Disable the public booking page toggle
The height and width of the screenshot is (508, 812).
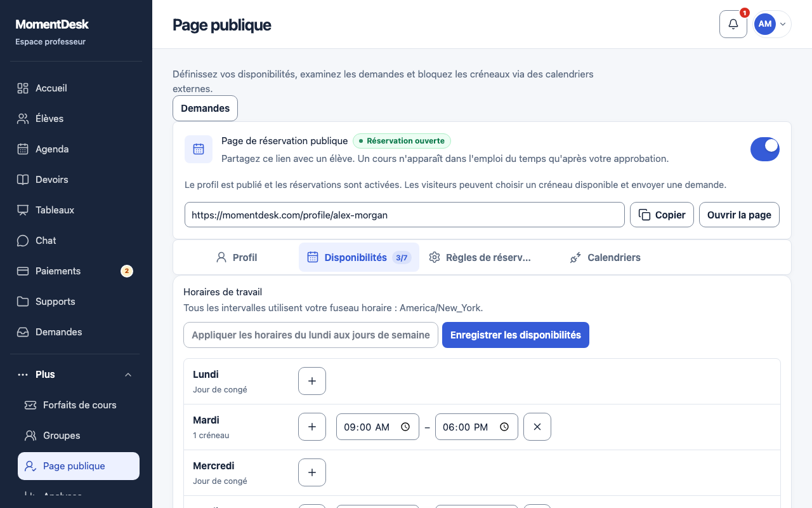pyautogui.click(x=765, y=149)
